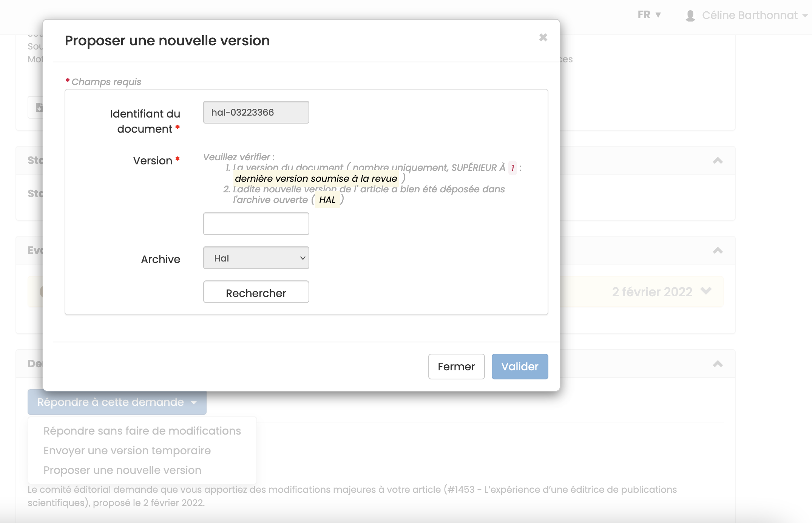This screenshot has height=523, width=812.
Task: Click the empty Version input field
Action: tap(256, 223)
